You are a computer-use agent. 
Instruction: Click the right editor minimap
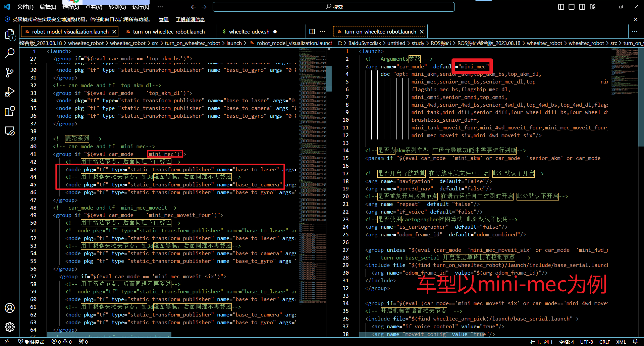click(624, 72)
